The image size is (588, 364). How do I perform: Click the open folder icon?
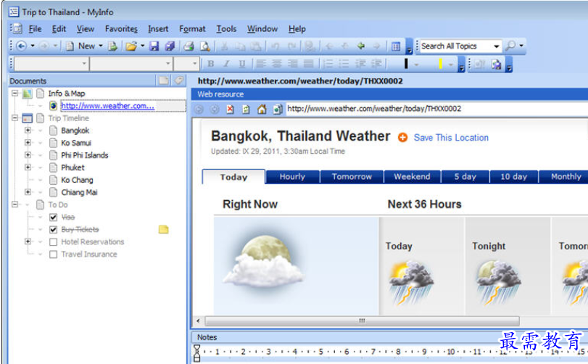[131, 46]
